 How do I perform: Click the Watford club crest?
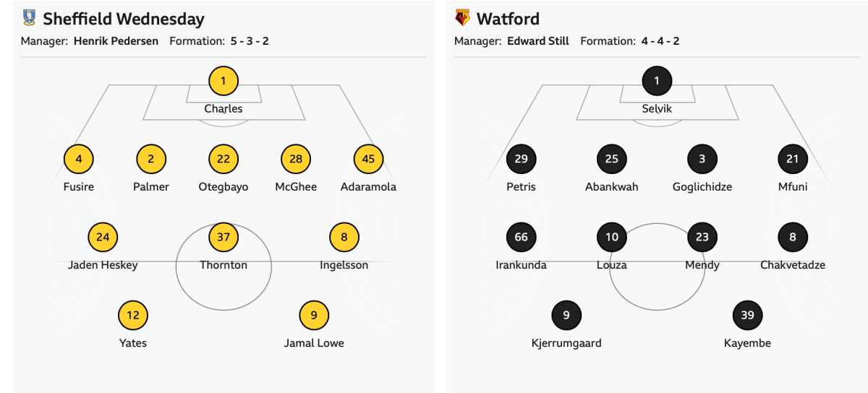click(462, 18)
